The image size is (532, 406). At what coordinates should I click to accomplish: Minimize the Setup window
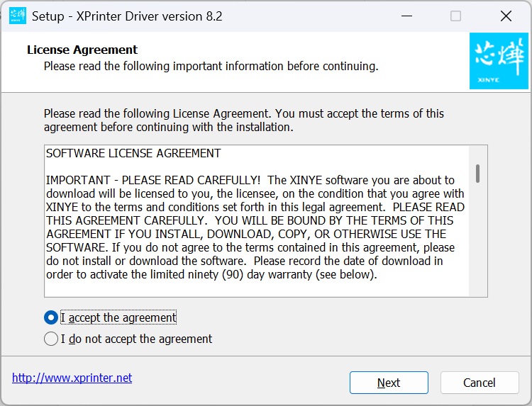pos(406,16)
